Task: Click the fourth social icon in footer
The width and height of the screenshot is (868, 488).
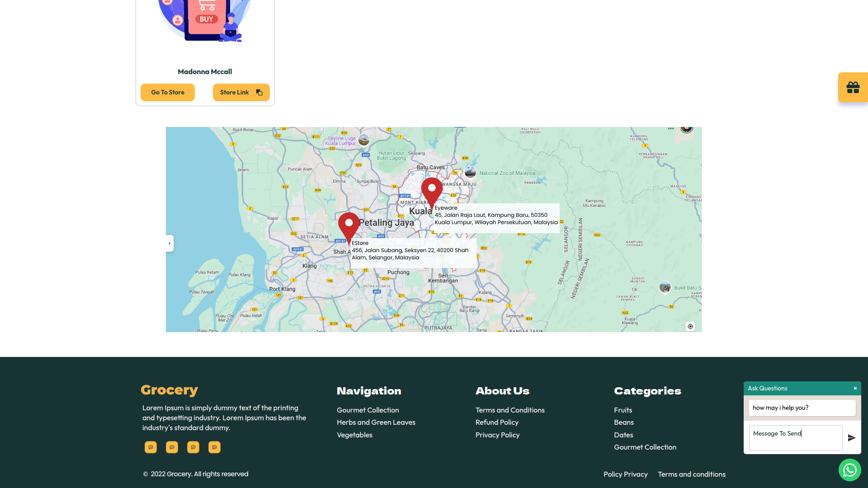Action: pos(214,447)
